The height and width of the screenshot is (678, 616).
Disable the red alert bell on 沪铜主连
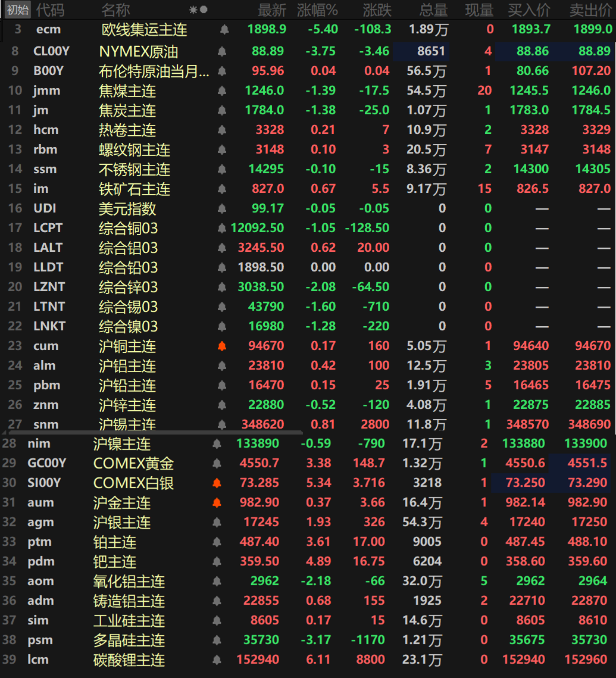pyautogui.click(x=221, y=345)
